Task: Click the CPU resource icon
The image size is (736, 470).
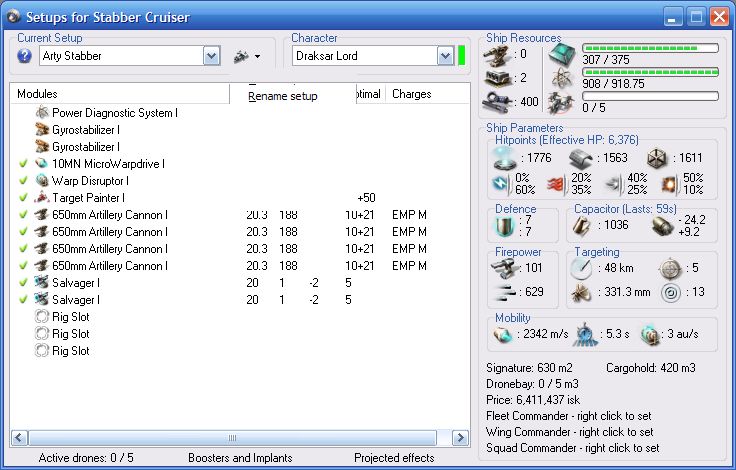Action: tap(562, 55)
